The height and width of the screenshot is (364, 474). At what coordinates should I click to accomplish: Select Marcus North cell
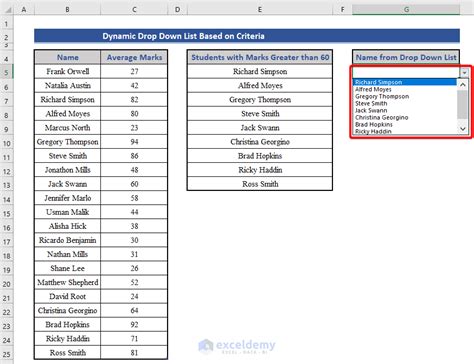[x=67, y=128]
